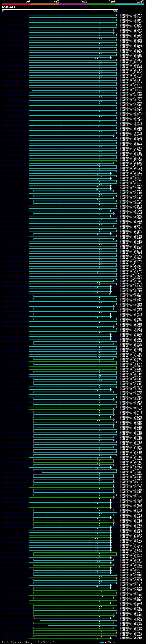
Task: Select the UniRef100_P51063 label
Action: [x=131, y=32]
